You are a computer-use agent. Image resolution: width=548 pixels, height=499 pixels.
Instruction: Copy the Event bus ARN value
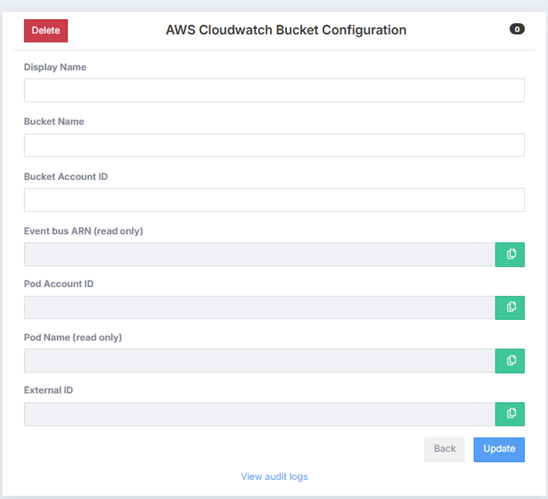[510, 254]
